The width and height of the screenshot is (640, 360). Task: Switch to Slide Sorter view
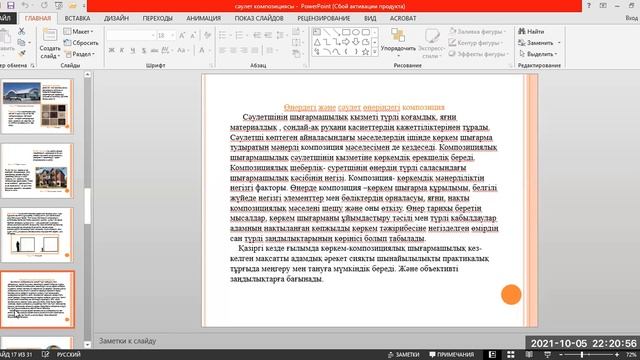coord(511,355)
